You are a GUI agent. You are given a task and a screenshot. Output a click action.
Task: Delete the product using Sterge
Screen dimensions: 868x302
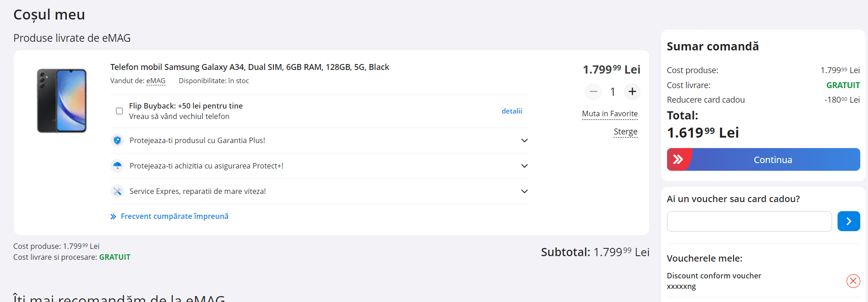click(x=625, y=132)
